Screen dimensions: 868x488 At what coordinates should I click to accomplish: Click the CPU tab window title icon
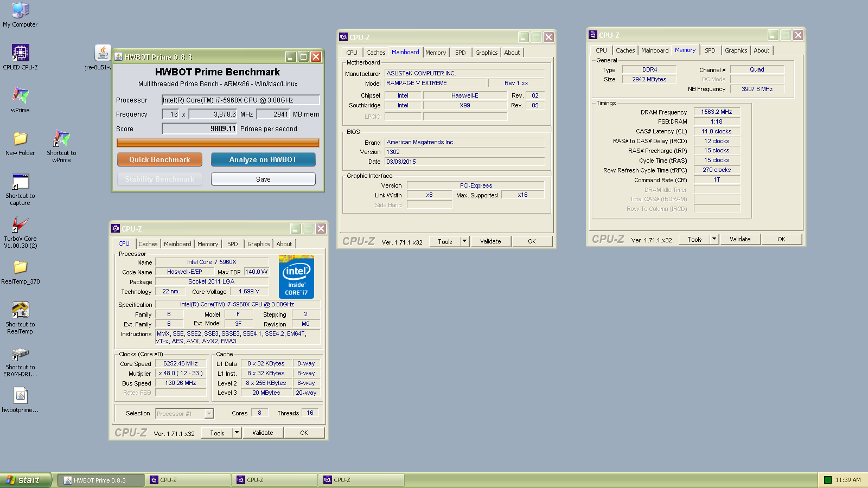click(115, 228)
